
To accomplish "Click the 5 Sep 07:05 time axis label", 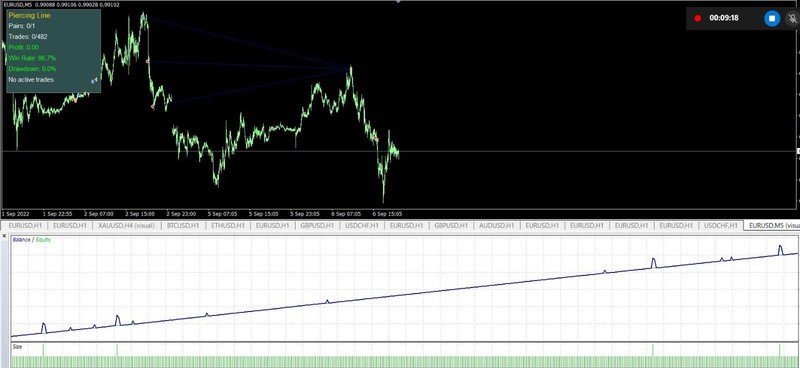I will click(x=222, y=214).
